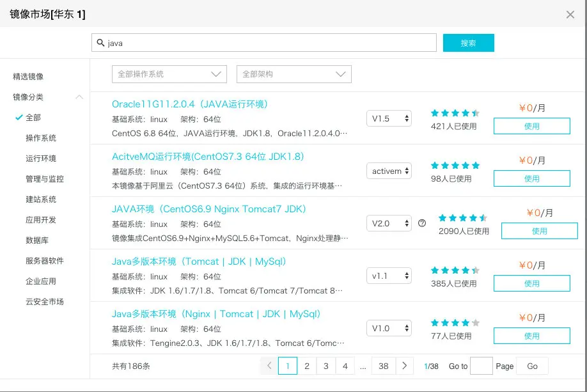587x392 pixels.
Task: Open JAVA环境 (CentOS6.9 Nginx Tomcat7 JDK) link
Action: click(209, 209)
